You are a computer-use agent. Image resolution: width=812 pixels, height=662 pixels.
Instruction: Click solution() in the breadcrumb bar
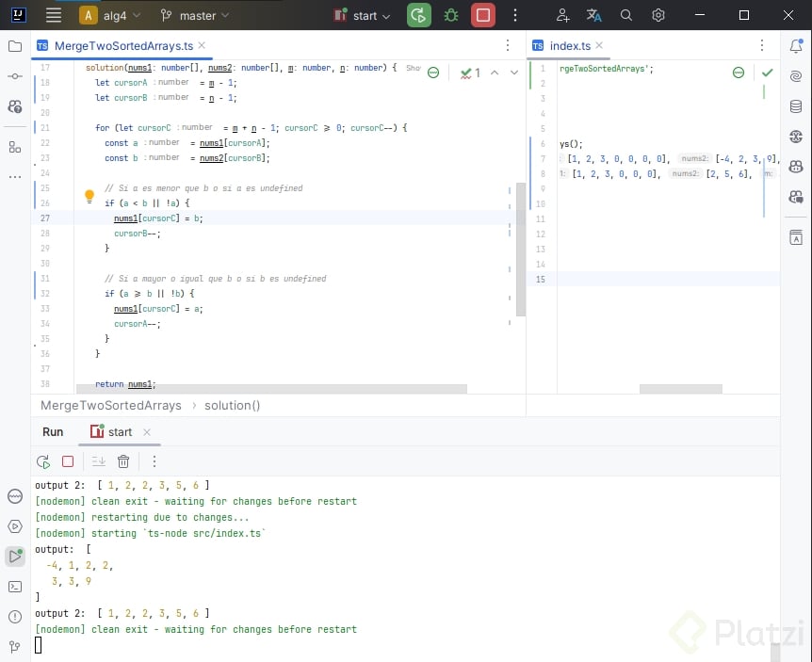(x=232, y=406)
